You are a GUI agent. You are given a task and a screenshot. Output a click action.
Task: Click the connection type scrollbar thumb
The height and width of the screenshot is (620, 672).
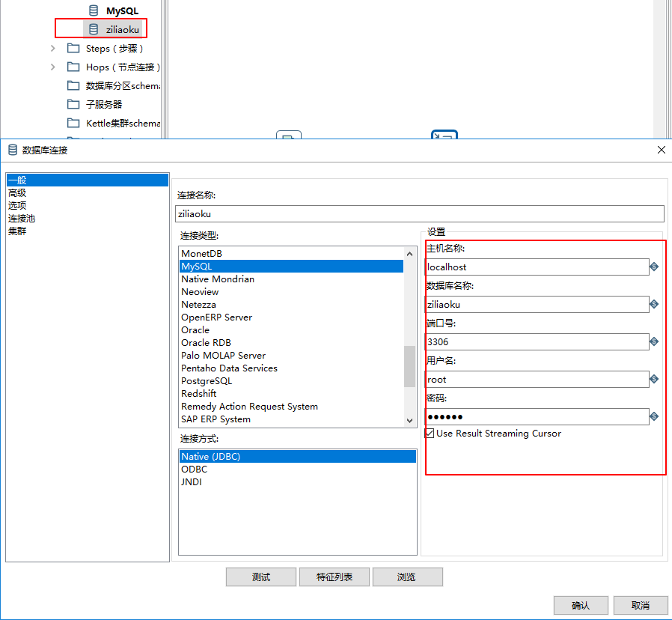pos(410,366)
